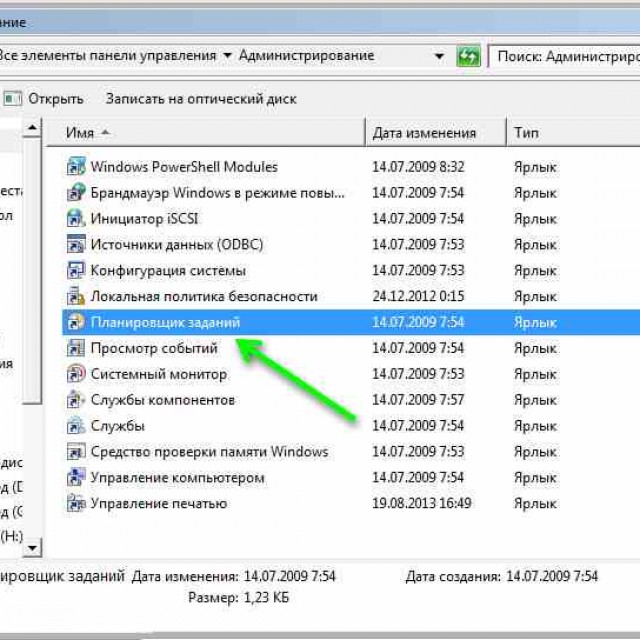640x640 pixels.
Task: Click the Брандмауэр Windows shortcut icon
Action: point(76,192)
